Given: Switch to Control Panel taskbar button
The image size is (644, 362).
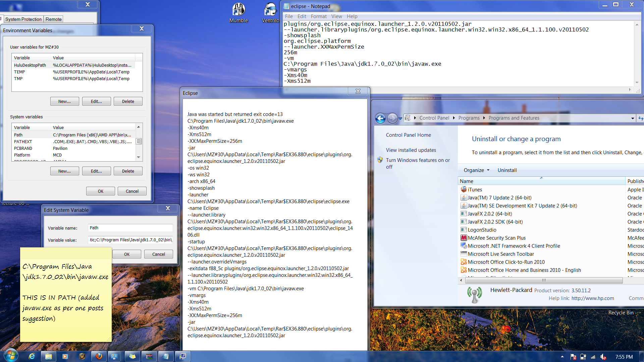Looking at the screenshot, I should click(115, 356).
